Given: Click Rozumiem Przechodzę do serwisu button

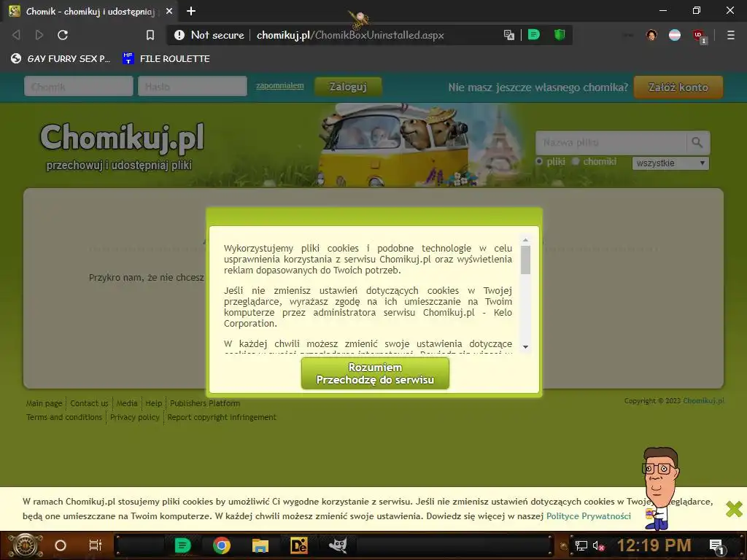Looking at the screenshot, I should (x=375, y=374).
